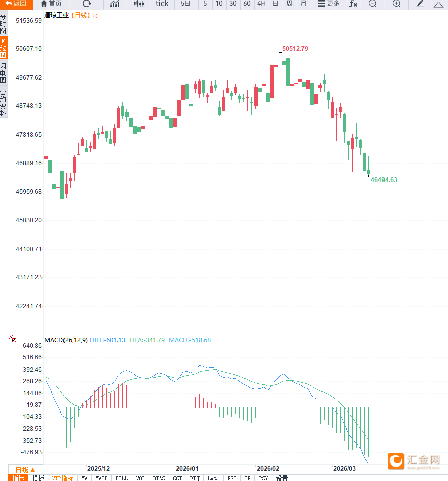Select the candlestick chart type icon
Image resolution: width=448 pixels, height=481 pixels.
click(139, 4)
